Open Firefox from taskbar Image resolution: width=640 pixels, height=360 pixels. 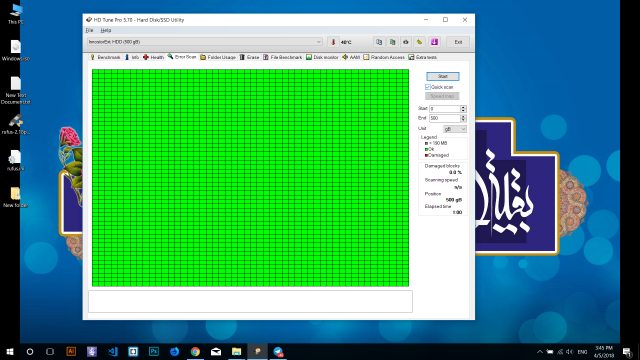coord(175,351)
